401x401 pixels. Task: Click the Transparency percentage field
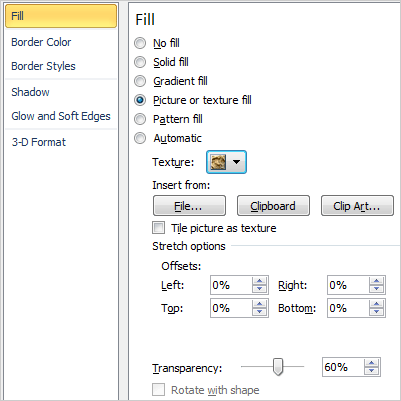[x=343, y=367]
